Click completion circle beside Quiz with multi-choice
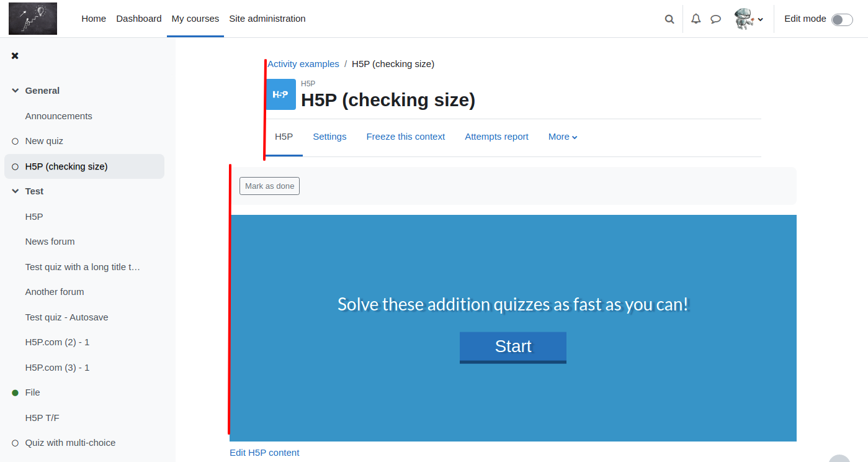This screenshot has width=868, height=462. pos(16,443)
